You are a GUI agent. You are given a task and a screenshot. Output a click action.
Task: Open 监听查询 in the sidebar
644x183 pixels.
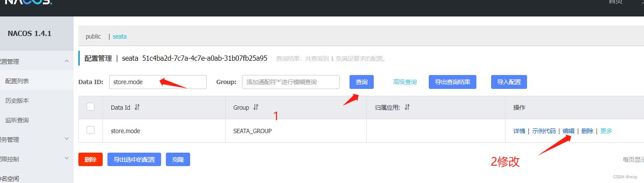[x=17, y=120]
